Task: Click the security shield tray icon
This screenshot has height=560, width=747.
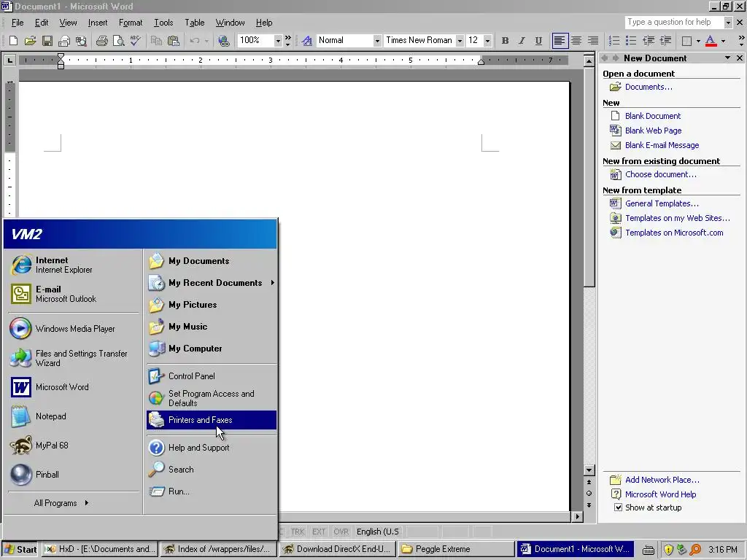Action: tap(668, 550)
